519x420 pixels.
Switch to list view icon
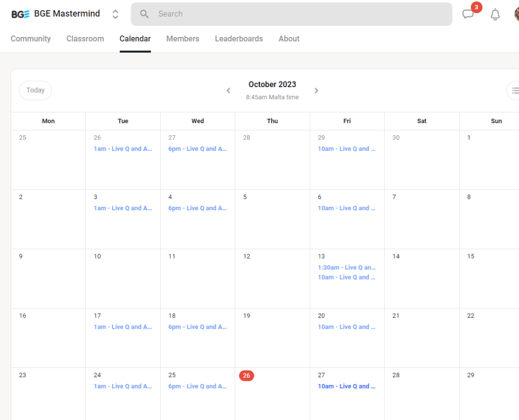click(x=514, y=91)
